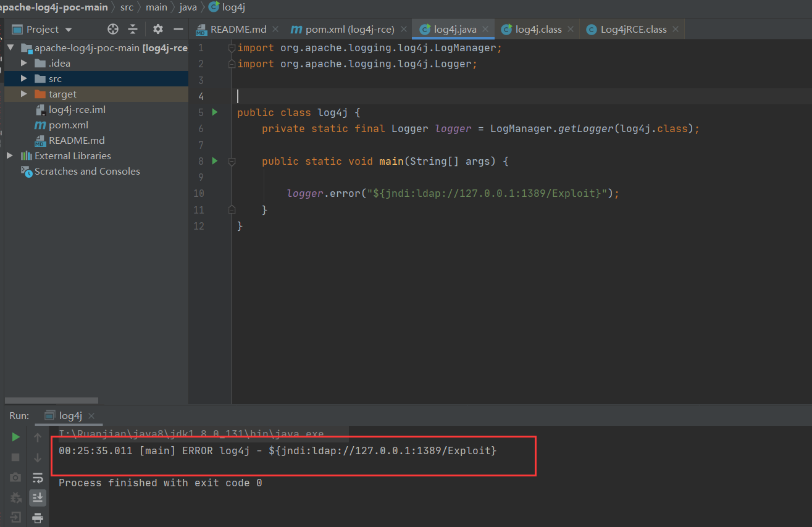Click the print icon in Run console
The height and width of the screenshot is (527, 812).
38,517
